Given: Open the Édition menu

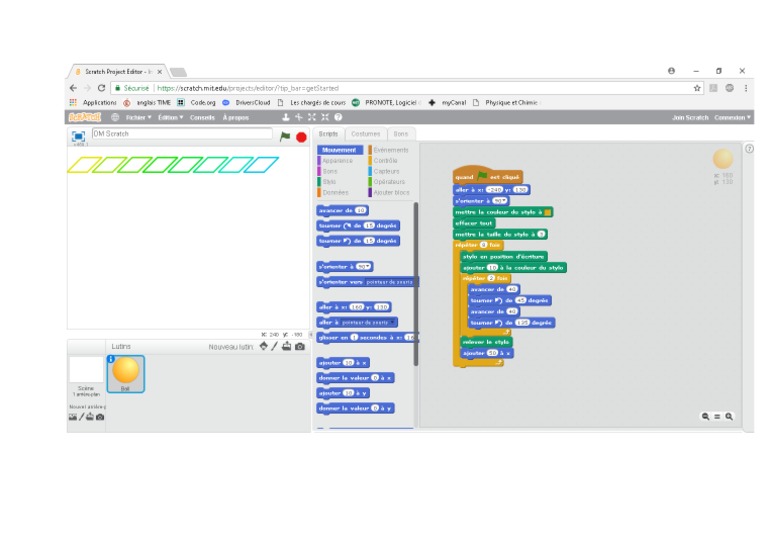Looking at the screenshot, I should (x=170, y=118).
